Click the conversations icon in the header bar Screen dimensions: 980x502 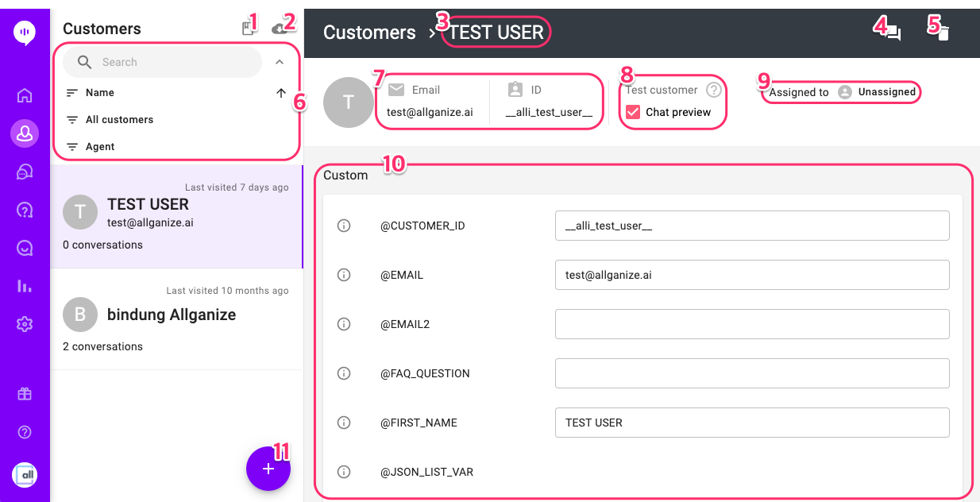(893, 33)
